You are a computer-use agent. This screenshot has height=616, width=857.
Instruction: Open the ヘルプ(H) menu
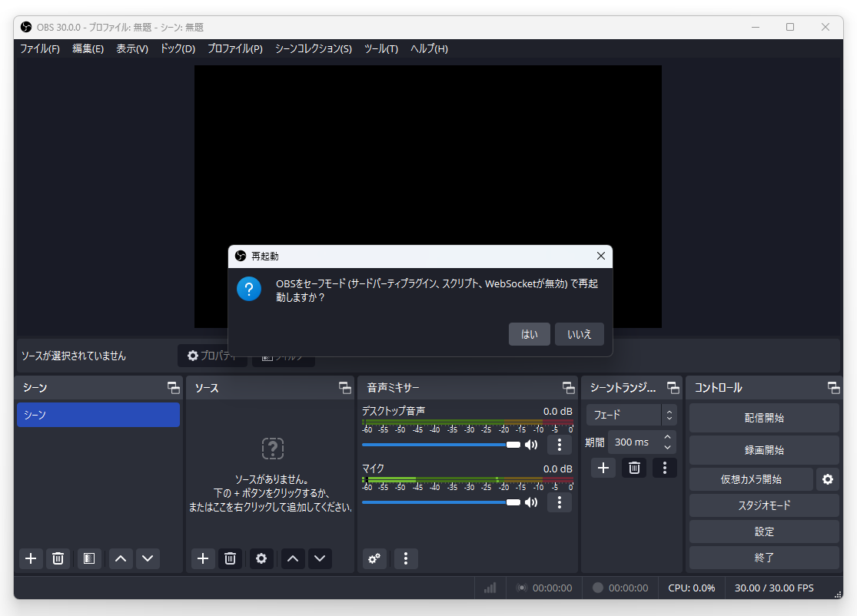[x=429, y=48]
